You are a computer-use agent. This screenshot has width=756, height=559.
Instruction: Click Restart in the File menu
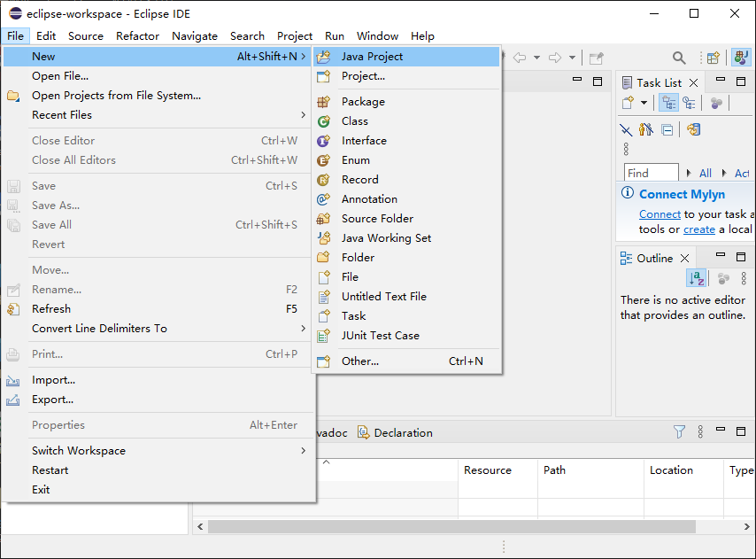158,470
